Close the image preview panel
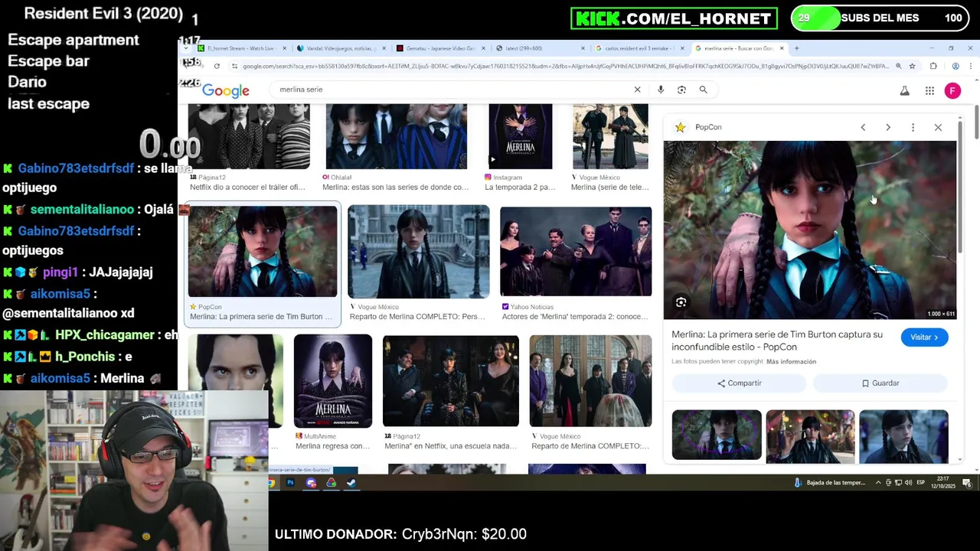 (938, 127)
